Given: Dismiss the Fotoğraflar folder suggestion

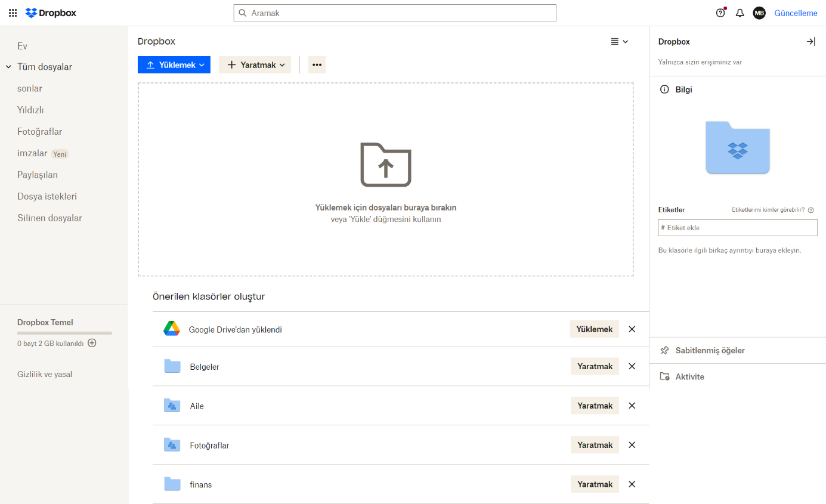Looking at the screenshot, I should [x=632, y=445].
